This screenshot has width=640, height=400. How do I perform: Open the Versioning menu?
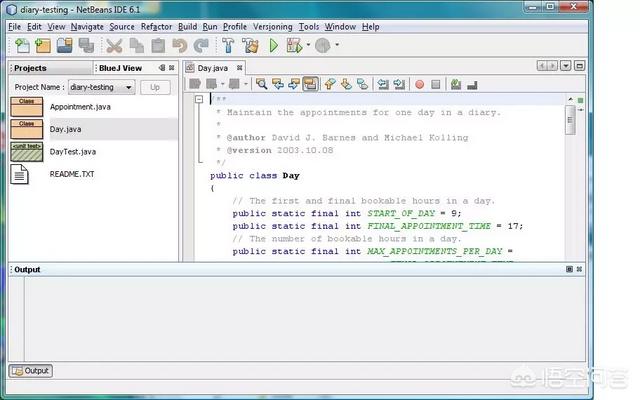tap(273, 27)
